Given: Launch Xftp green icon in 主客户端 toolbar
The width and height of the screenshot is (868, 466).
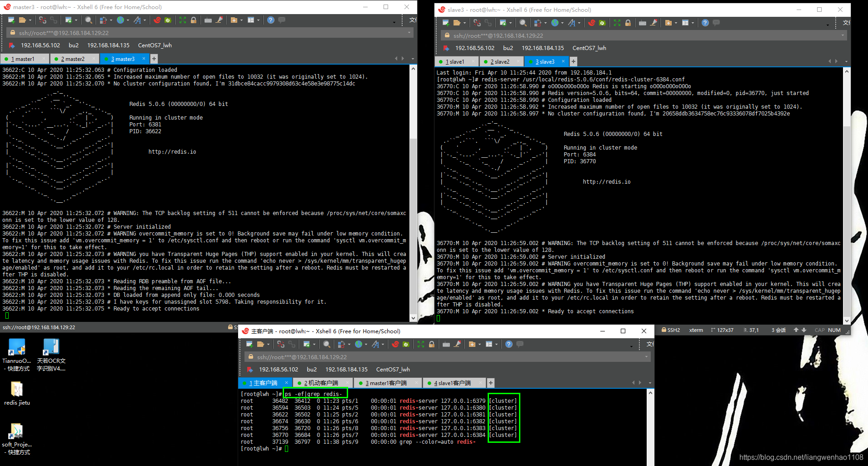Looking at the screenshot, I should [x=406, y=344].
